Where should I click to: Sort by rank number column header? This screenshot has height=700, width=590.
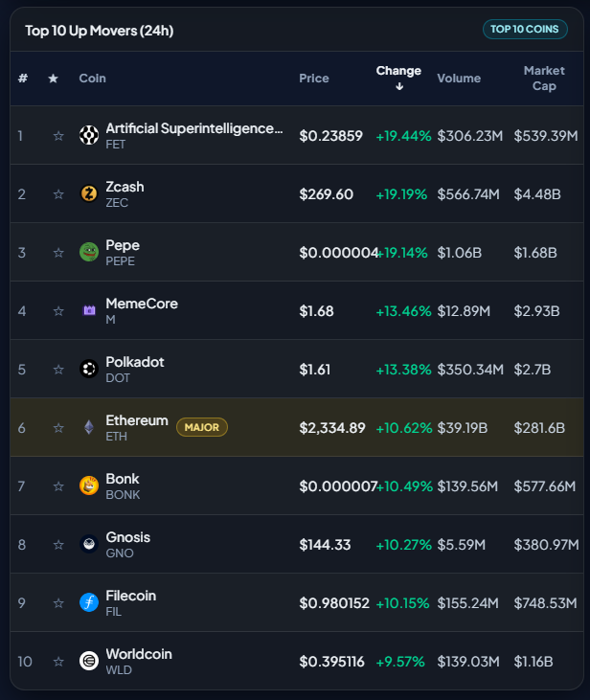[x=23, y=79]
